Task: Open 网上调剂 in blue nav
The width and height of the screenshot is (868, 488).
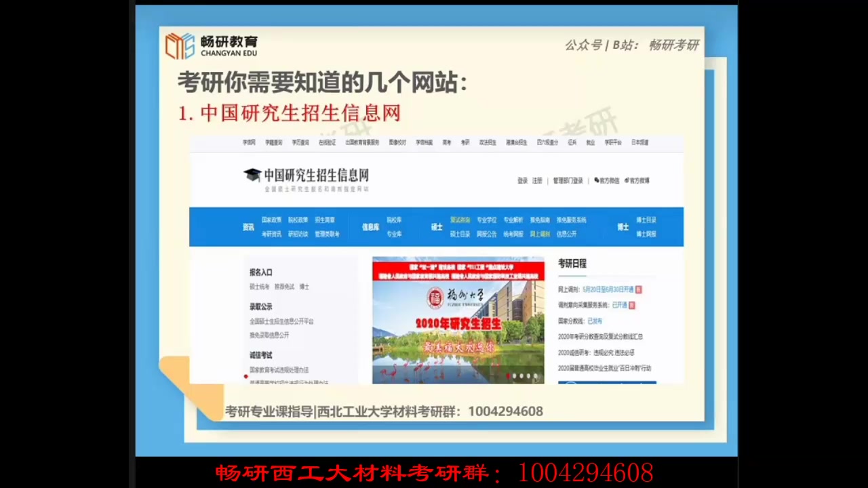Action: pos(540,234)
